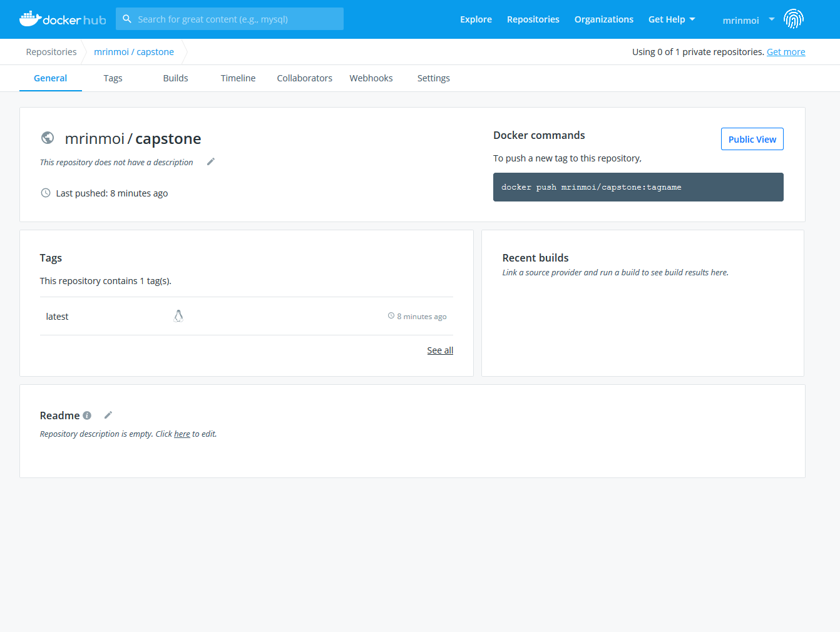Screen dimensions: 840x632
Task: Click the mrinmoi username in header
Action: point(740,20)
